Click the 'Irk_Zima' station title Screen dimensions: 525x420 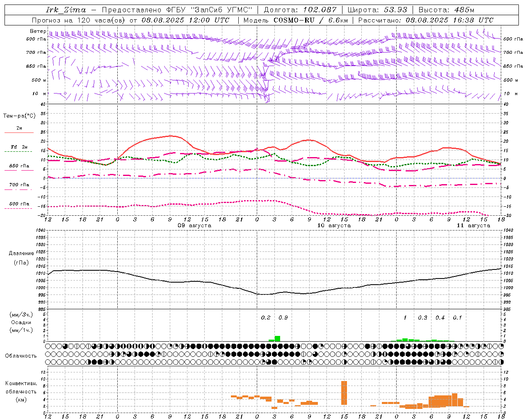pyautogui.click(x=66, y=10)
